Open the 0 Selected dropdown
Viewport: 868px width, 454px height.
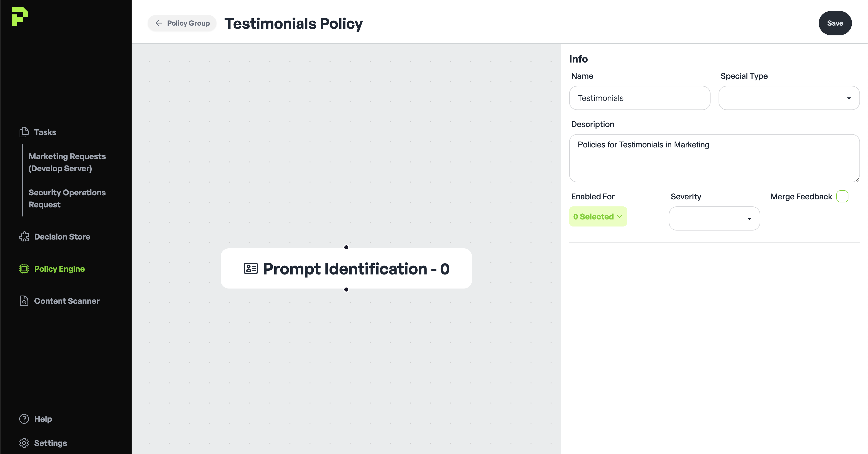[x=598, y=216]
